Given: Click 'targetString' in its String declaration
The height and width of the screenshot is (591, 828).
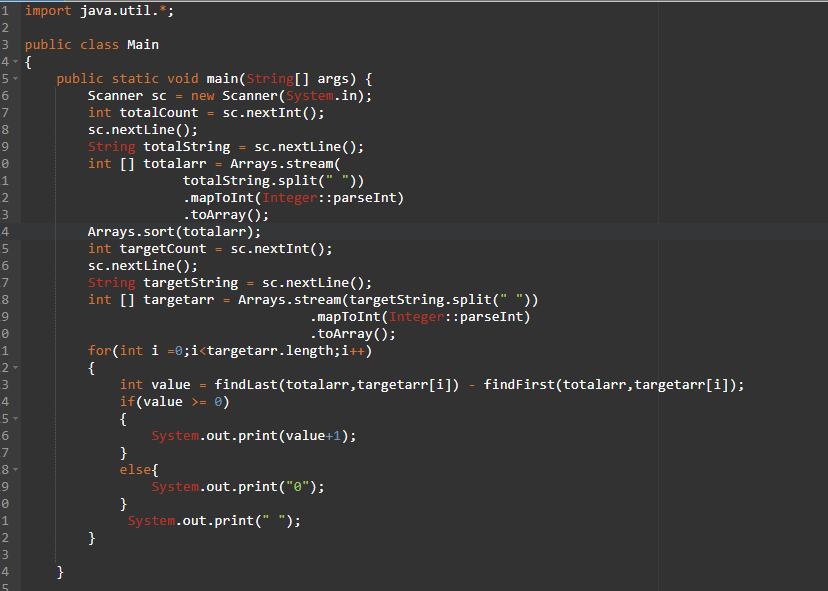Looking at the screenshot, I should (191, 283).
